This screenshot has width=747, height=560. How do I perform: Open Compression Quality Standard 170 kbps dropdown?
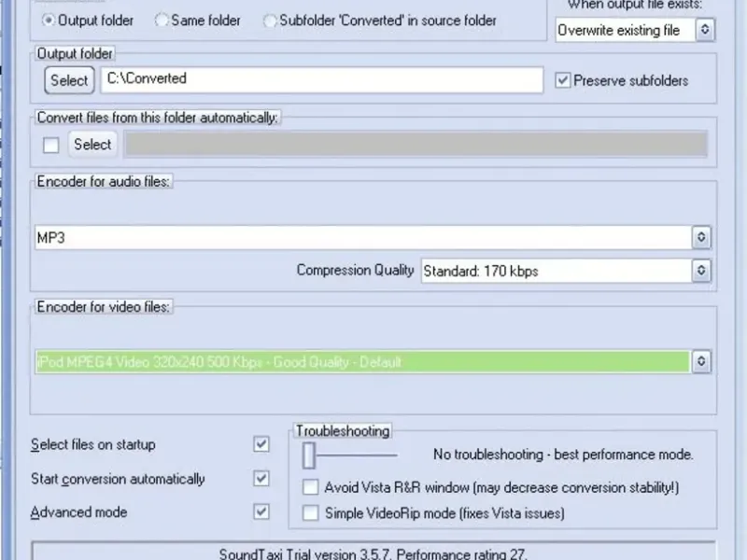pos(566,271)
